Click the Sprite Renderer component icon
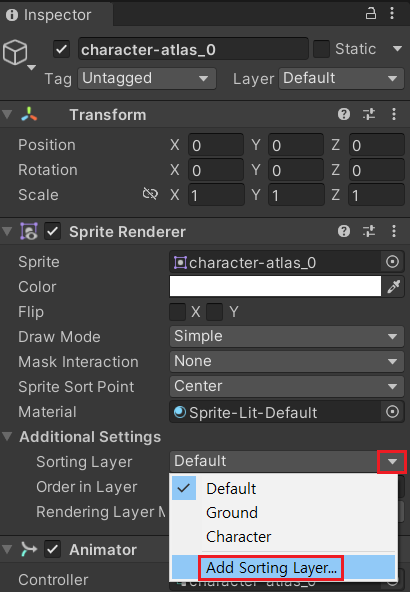 coord(29,231)
